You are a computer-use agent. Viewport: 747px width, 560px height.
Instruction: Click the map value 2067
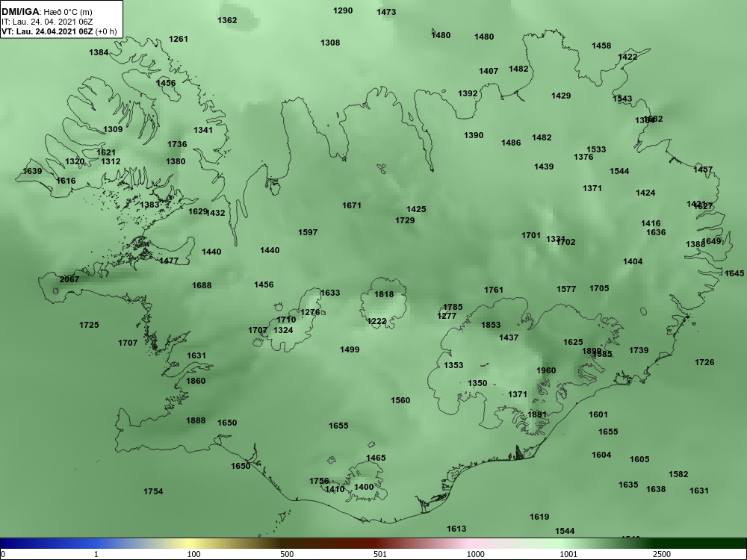tap(69, 279)
